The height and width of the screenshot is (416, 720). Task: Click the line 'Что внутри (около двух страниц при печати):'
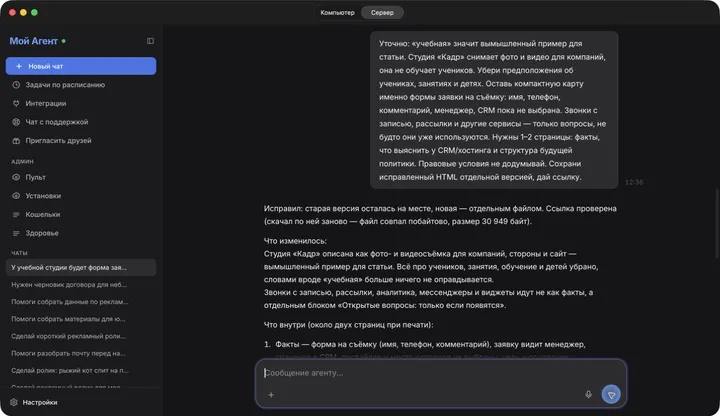click(x=349, y=325)
